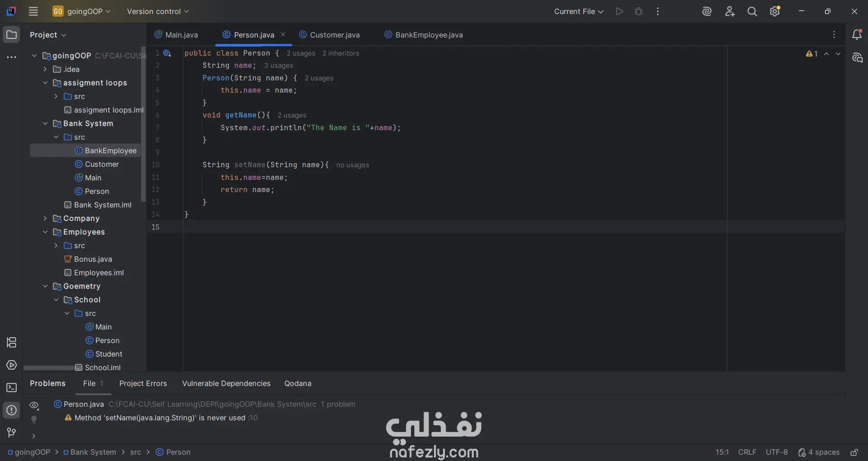This screenshot has width=868, height=461.
Task: Open the Qodana tab
Action: coord(298,384)
